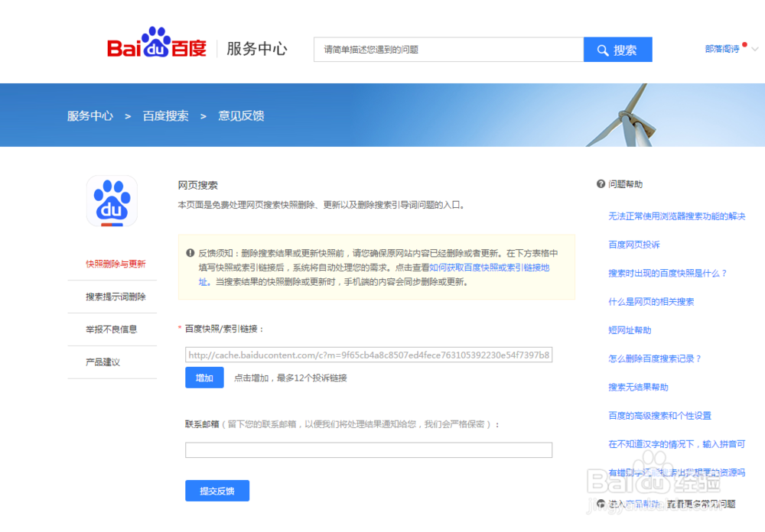Open 举报不良信息 in the sidebar

pyautogui.click(x=111, y=329)
